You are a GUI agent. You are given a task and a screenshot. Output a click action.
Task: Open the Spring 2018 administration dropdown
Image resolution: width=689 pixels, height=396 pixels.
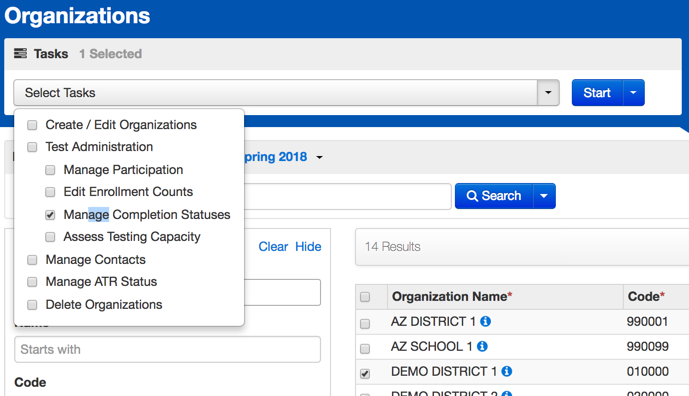pyautogui.click(x=319, y=157)
